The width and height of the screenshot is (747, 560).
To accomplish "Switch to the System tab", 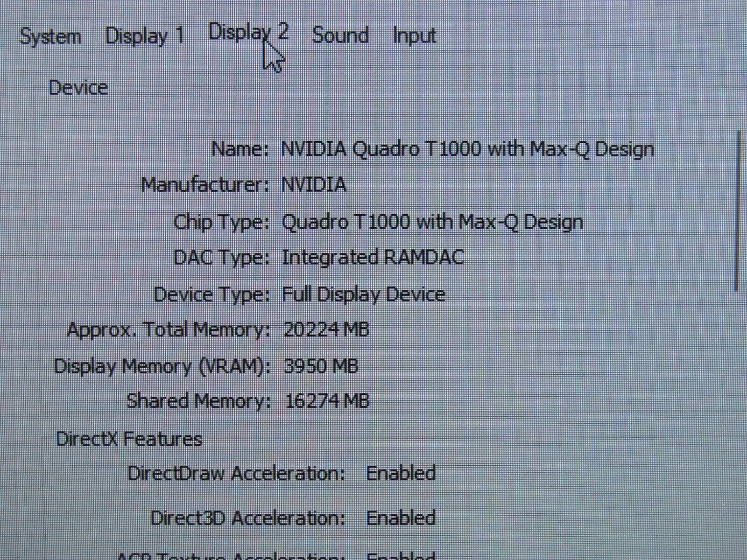I will click(50, 37).
